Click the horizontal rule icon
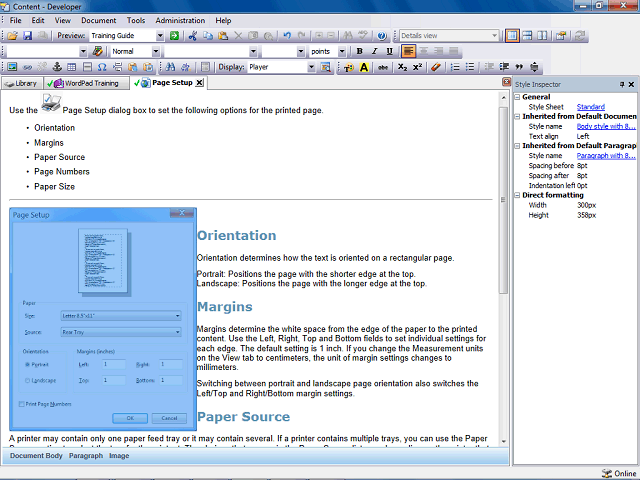This screenshot has width=640, height=480. (x=87, y=67)
